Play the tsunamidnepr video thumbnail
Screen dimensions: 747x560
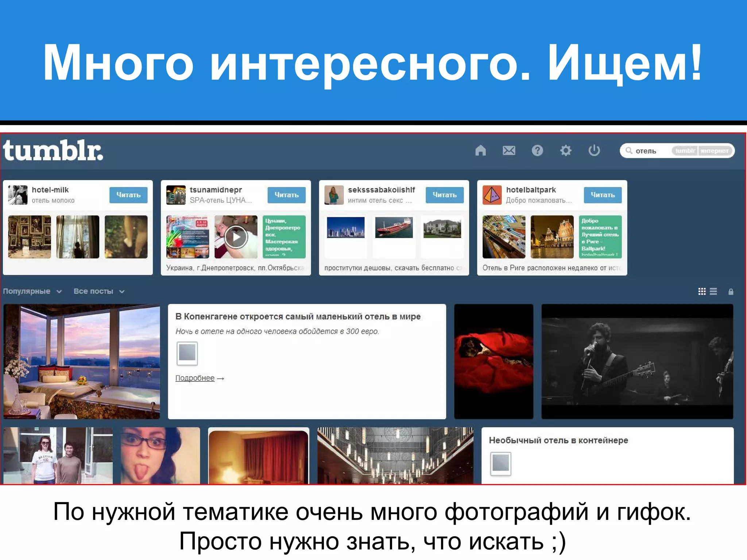(236, 237)
